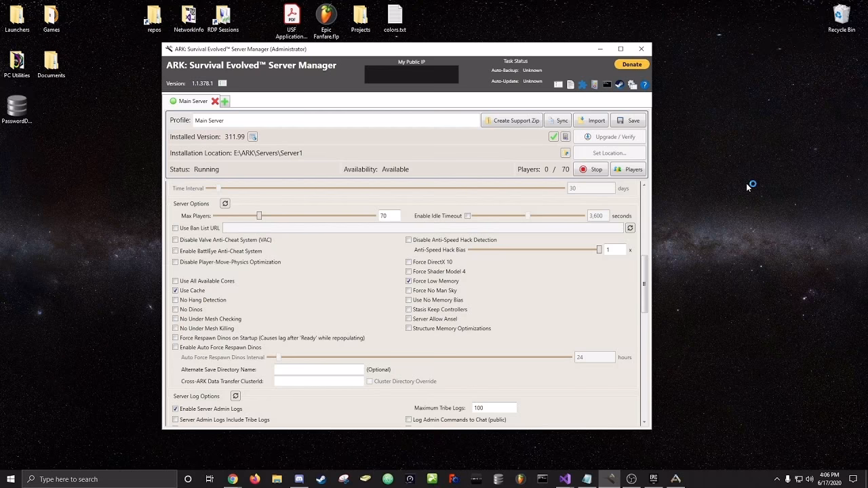Stop the running server
This screenshot has height=488, width=868.
click(x=591, y=169)
